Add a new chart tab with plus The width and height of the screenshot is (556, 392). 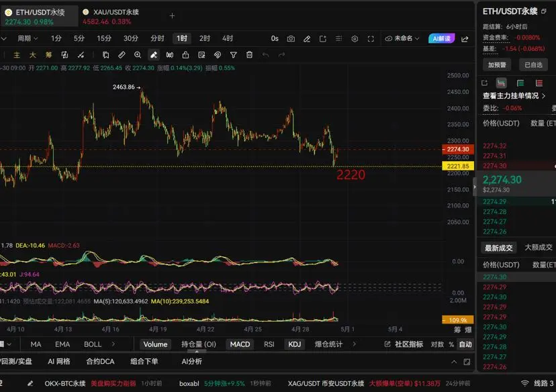pos(172,15)
